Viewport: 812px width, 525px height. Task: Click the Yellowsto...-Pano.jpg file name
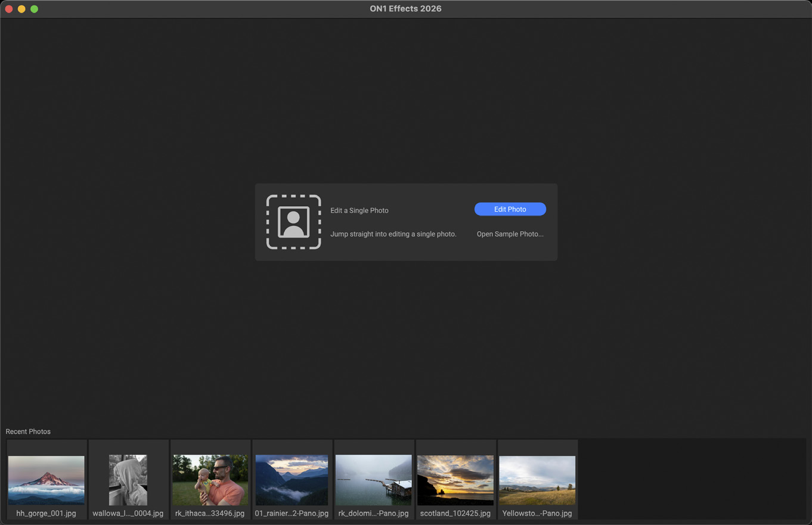click(537, 513)
